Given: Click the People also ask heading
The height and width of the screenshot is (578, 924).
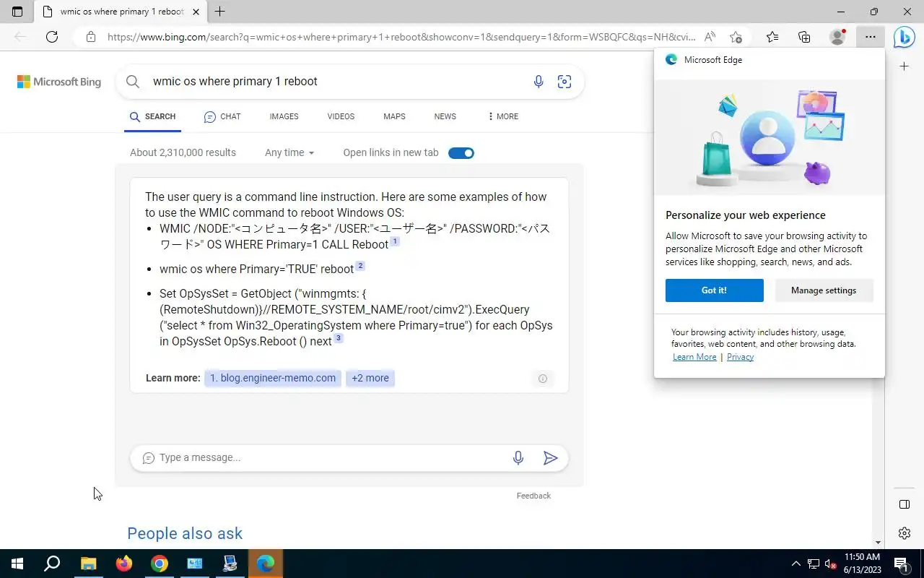Looking at the screenshot, I should click(x=185, y=534).
